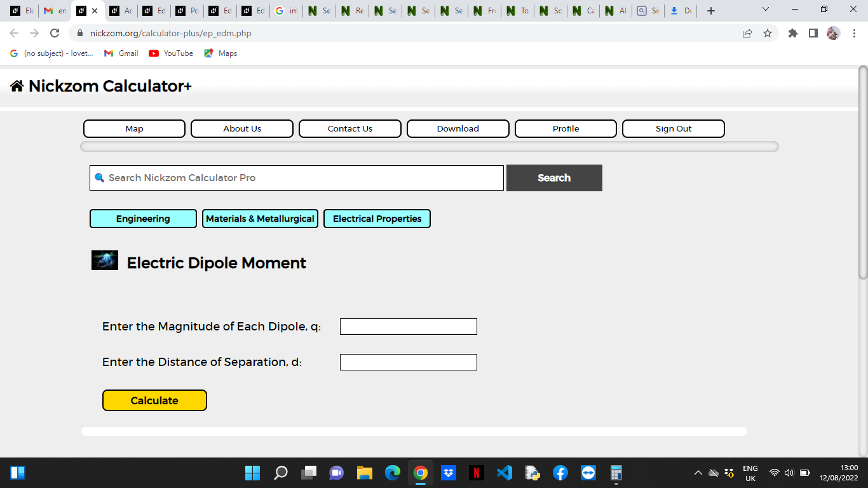Select the Download menu button
868x488 pixels.
coord(458,128)
